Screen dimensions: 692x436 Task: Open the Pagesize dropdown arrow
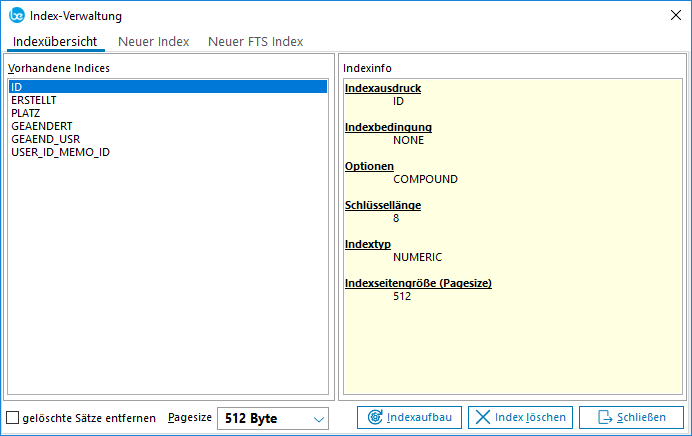318,418
